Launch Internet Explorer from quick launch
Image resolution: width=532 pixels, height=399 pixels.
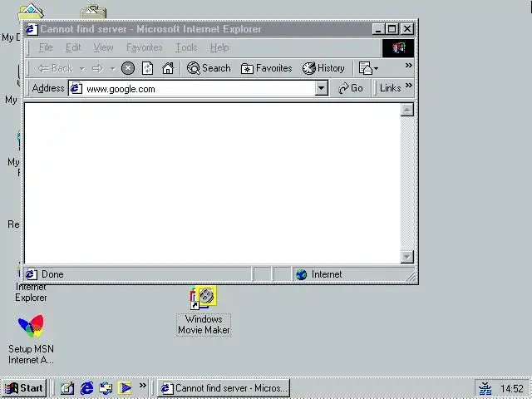click(x=86, y=388)
